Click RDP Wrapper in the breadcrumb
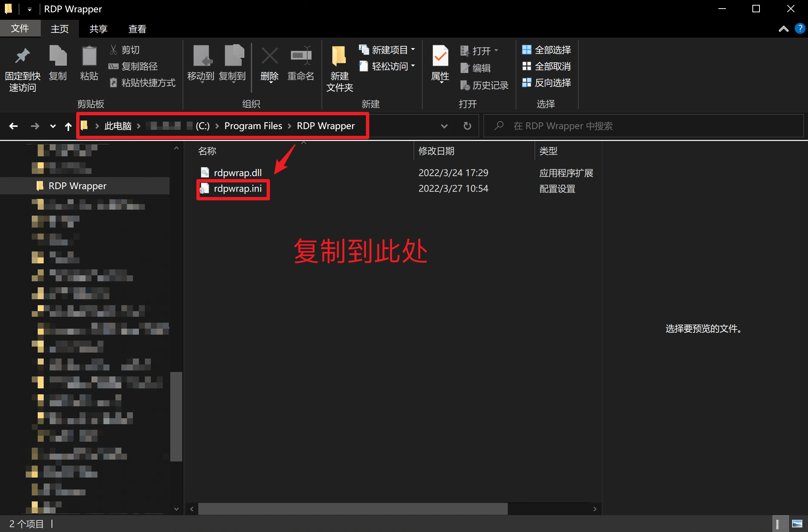This screenshot has width=808, height=532. click(326, 126)
